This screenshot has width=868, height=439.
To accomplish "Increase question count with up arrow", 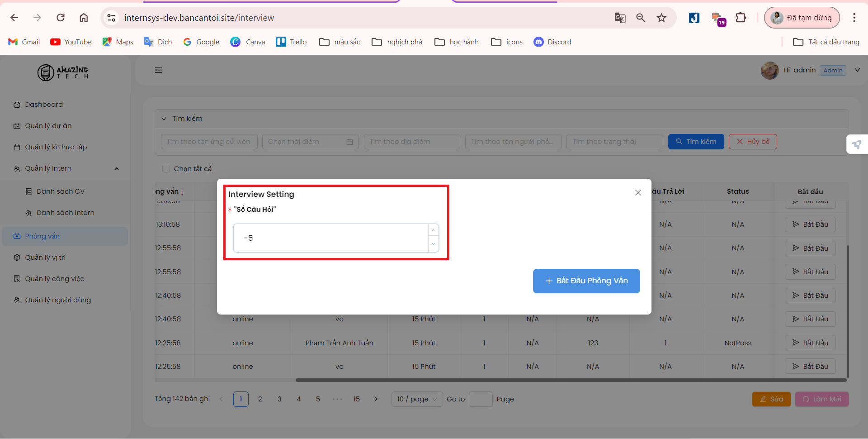I will click(433, 230).
